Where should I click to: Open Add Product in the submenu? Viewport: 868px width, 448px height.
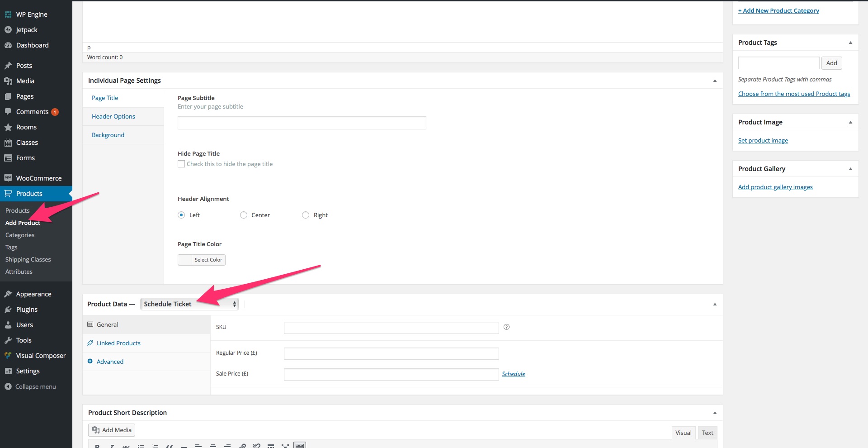point(23,223)
